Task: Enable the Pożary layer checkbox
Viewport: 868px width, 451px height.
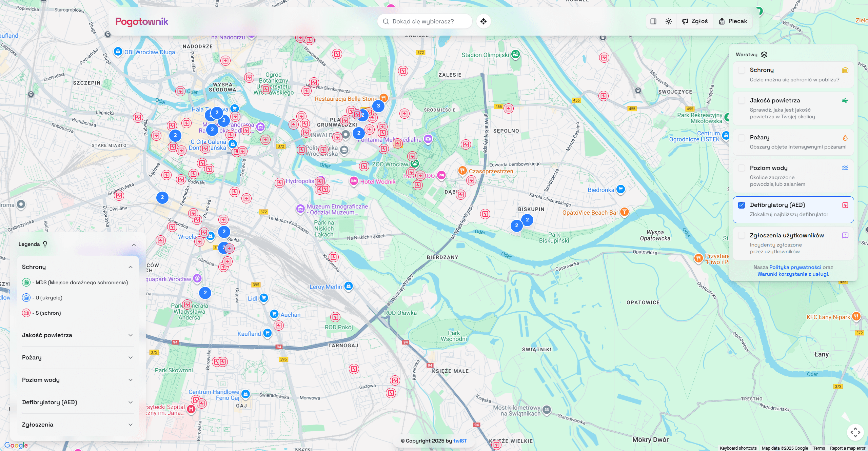Action: coord(742,138)
